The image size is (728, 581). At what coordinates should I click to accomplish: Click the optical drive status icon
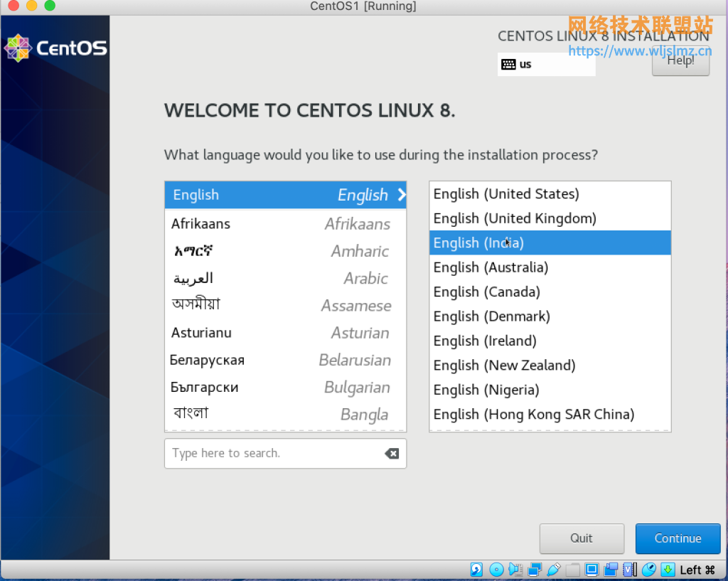pos(496,569)
